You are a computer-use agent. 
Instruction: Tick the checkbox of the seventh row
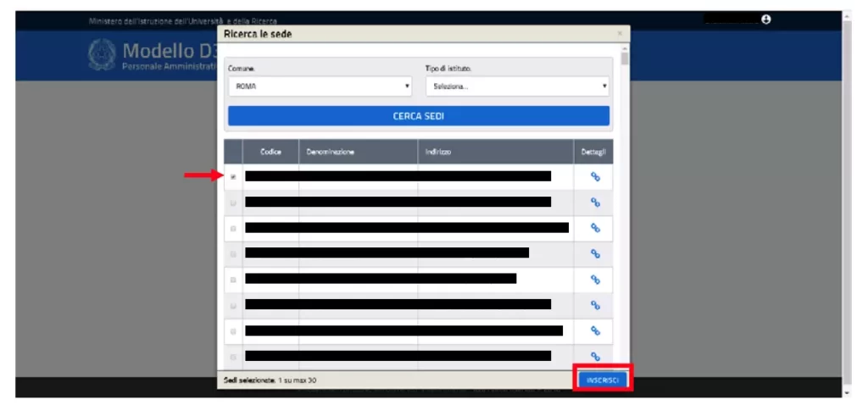pos(233,330)
